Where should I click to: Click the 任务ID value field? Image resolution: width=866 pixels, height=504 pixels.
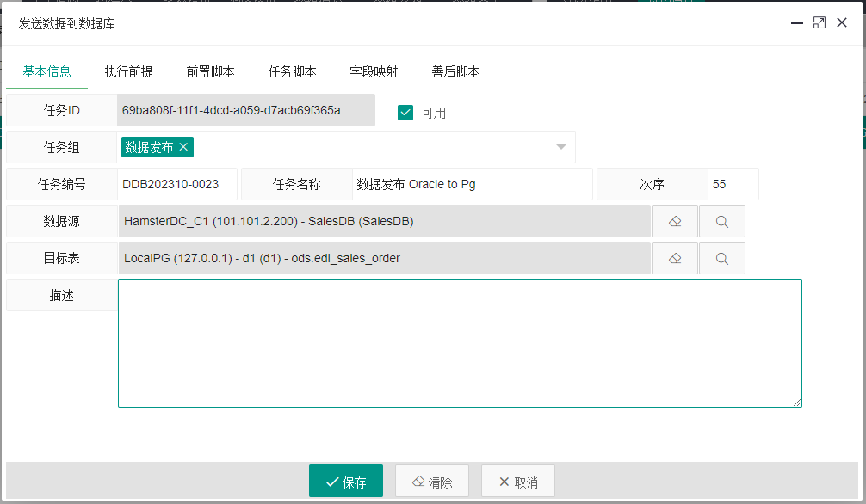click(x=246, y=110)
